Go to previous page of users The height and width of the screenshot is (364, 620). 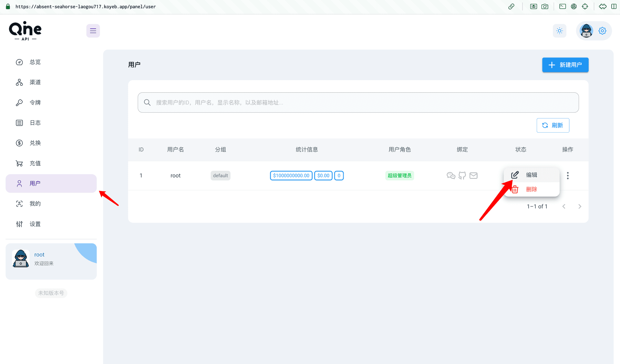[564, 207]
